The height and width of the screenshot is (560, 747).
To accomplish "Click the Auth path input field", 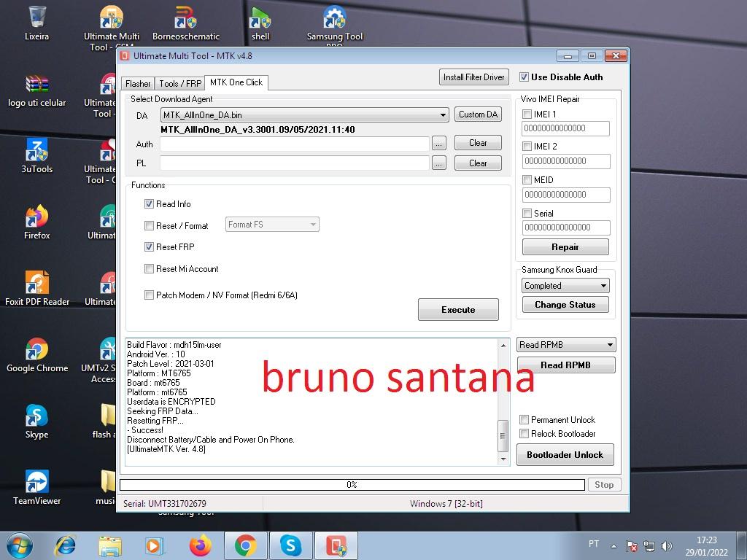I will 295,144.
